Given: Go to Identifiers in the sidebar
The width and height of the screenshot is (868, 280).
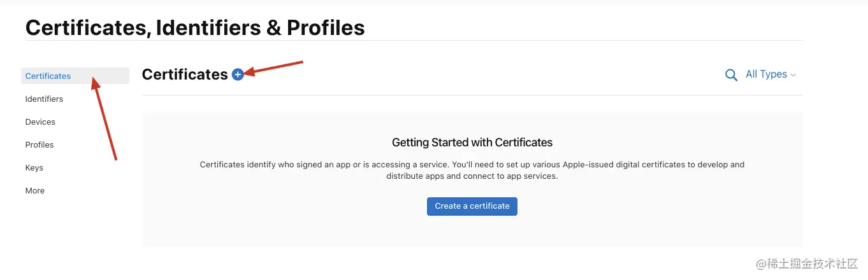Looking at the screenshot, I should tap(44, 99).
